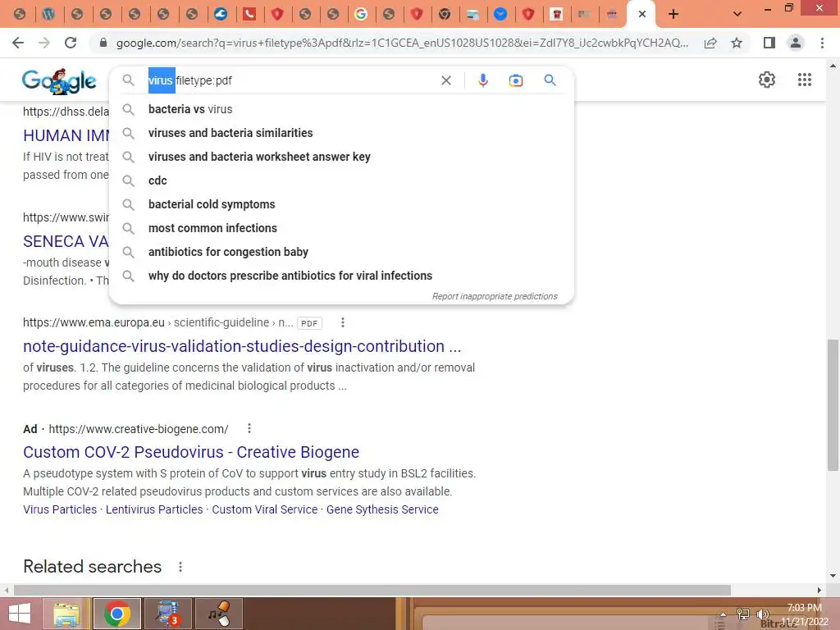
Task: Open note-guidance-virus-validation-studies result
Action: coord(242,347)
